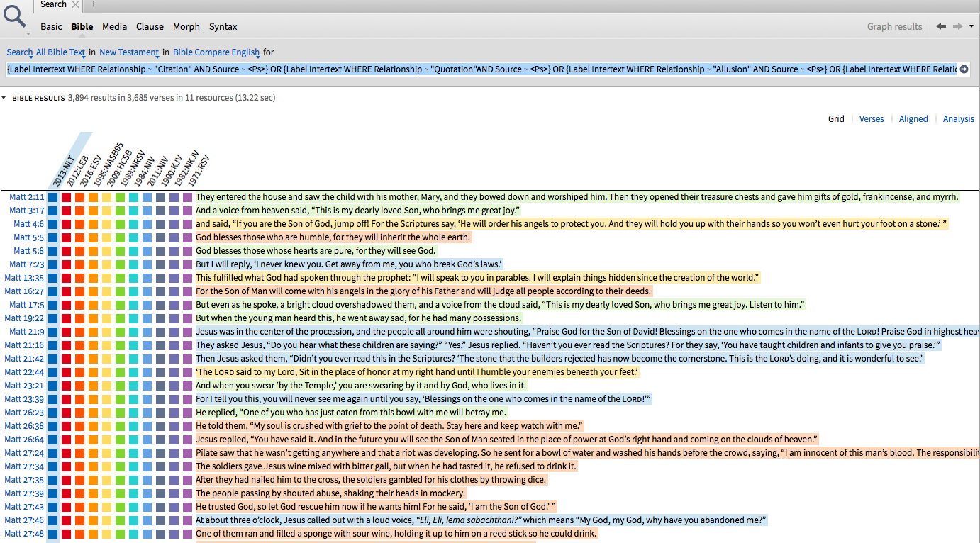Click the Search panel title tab

(54, 4)
